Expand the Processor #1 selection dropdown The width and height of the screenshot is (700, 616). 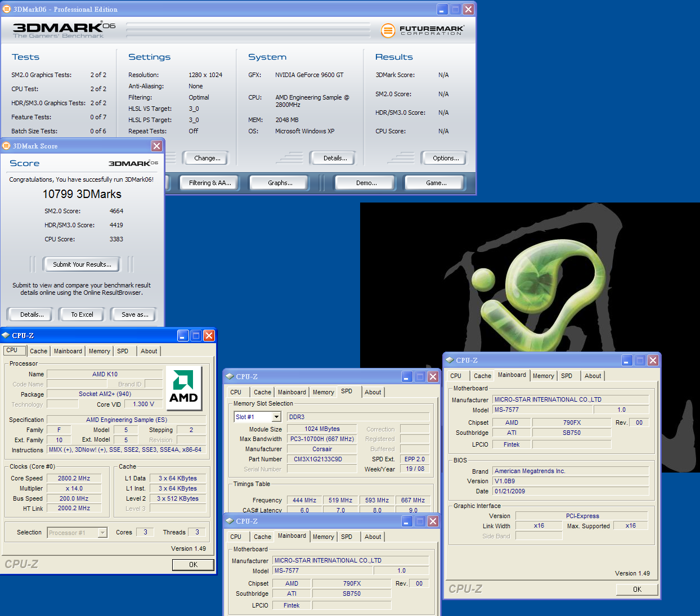(x=102, y=533)
